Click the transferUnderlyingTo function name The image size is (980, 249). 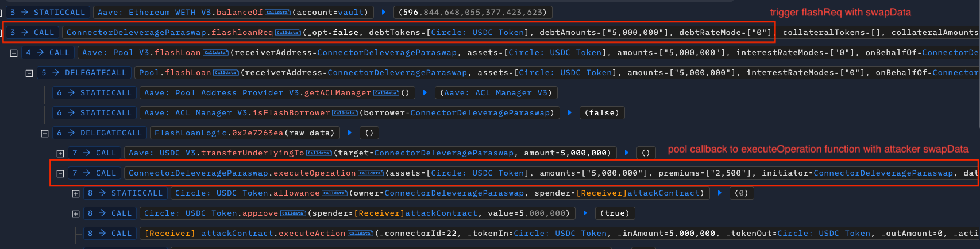252,153
